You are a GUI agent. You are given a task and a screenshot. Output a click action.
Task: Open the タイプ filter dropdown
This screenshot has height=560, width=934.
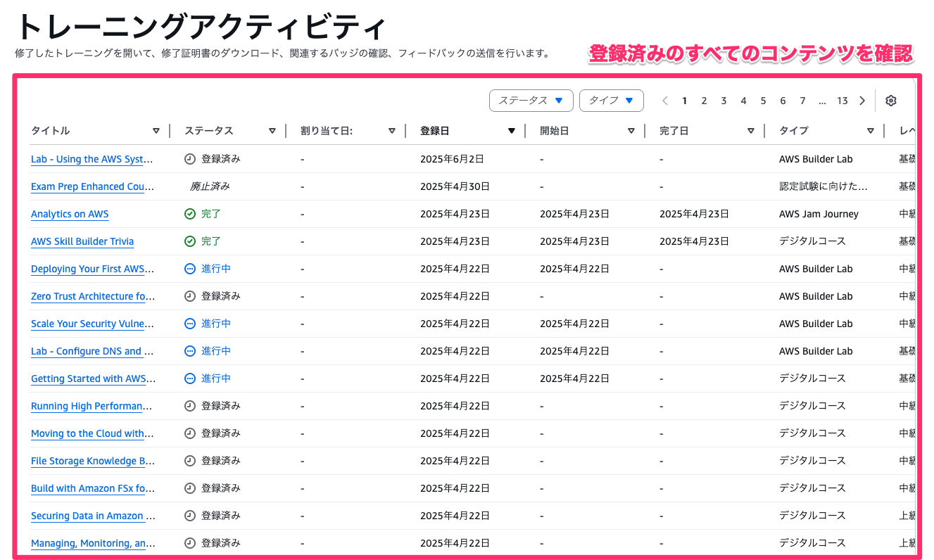tap(612, 101)
